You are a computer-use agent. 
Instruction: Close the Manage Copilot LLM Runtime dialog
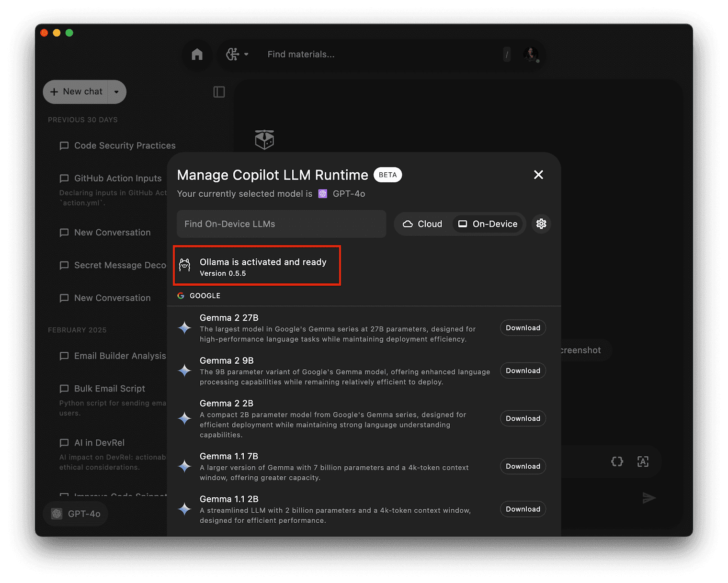tap(538, 175)
